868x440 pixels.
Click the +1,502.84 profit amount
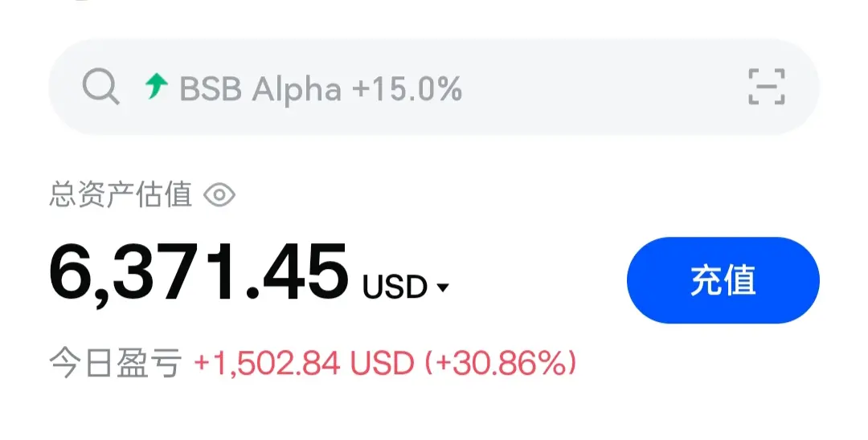[267, 363]
